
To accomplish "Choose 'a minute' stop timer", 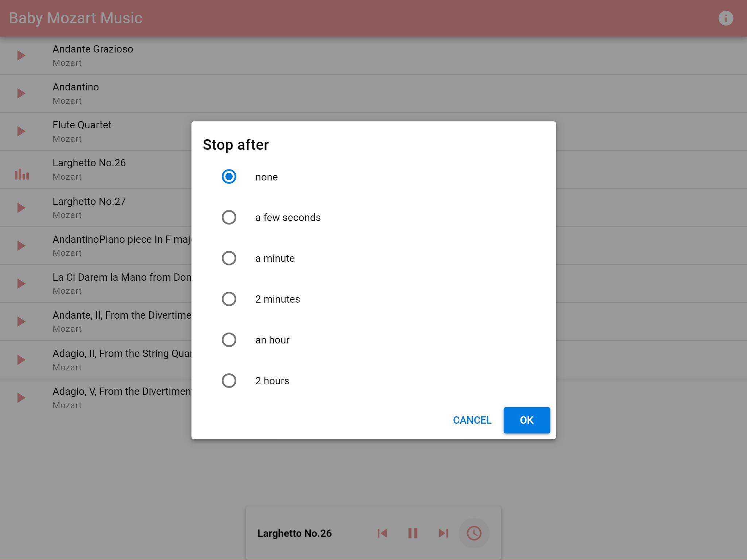I will [229, 258].
